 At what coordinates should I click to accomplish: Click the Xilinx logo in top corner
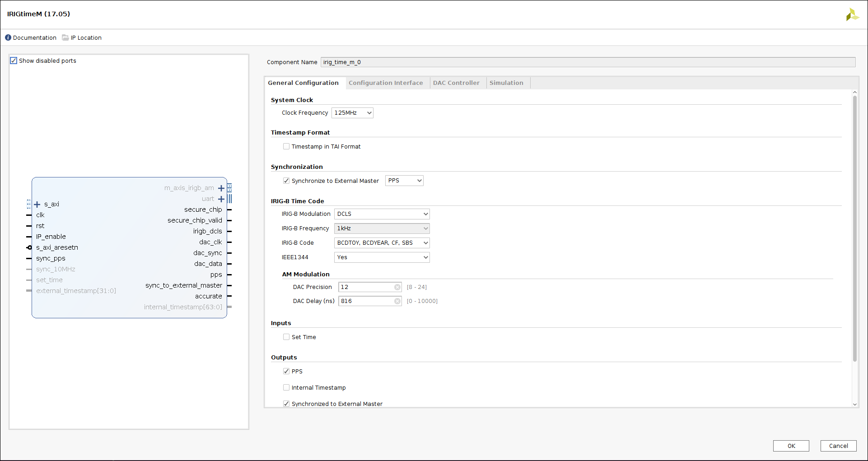coord(852,14)
